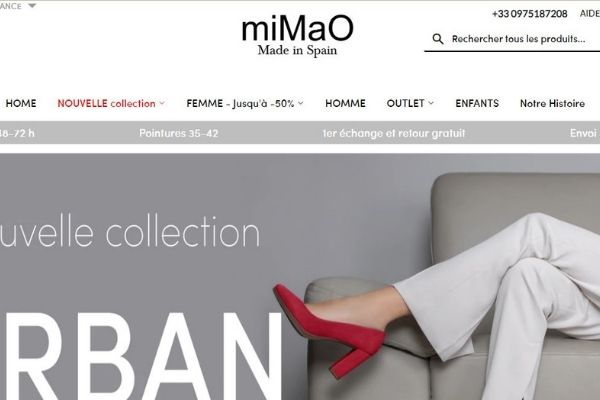Expand the NOUVELLE collection chevron
Image resolution: width=600 pixels, height=400 pixels.
[x=162, y=103]
